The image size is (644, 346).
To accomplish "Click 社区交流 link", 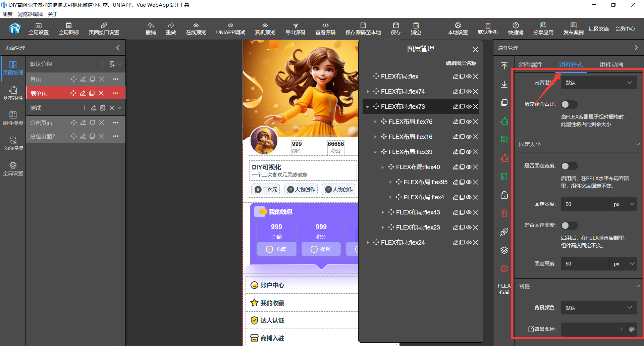I will (598, 29).
